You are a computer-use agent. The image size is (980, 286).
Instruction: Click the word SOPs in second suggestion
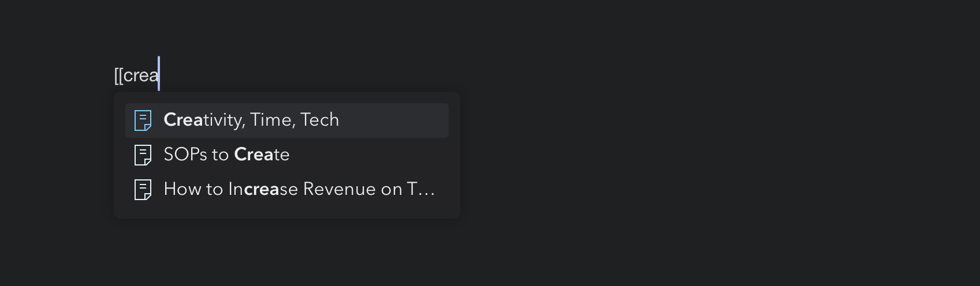click(x=185, y=155)
